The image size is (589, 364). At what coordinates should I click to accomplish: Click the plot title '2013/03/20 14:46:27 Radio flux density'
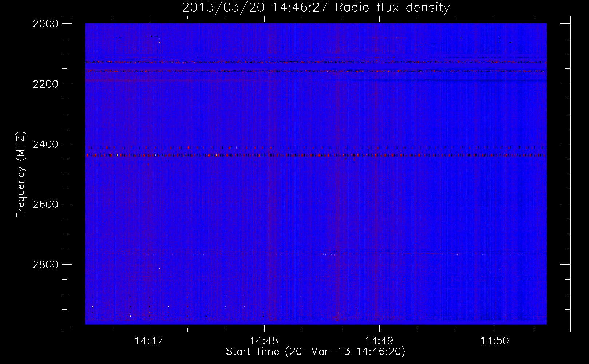316,7
